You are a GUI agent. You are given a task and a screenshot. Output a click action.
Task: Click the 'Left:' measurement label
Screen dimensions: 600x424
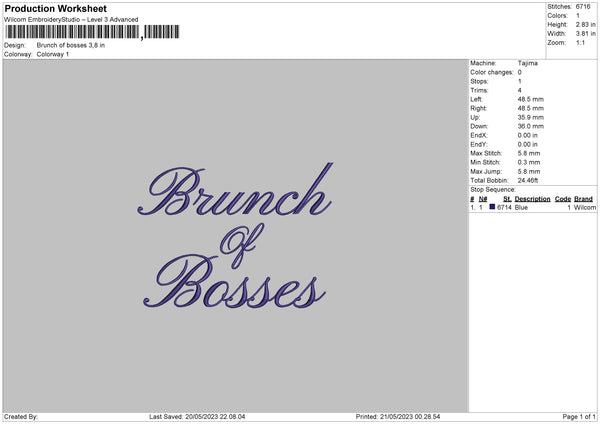click(476, 99)
